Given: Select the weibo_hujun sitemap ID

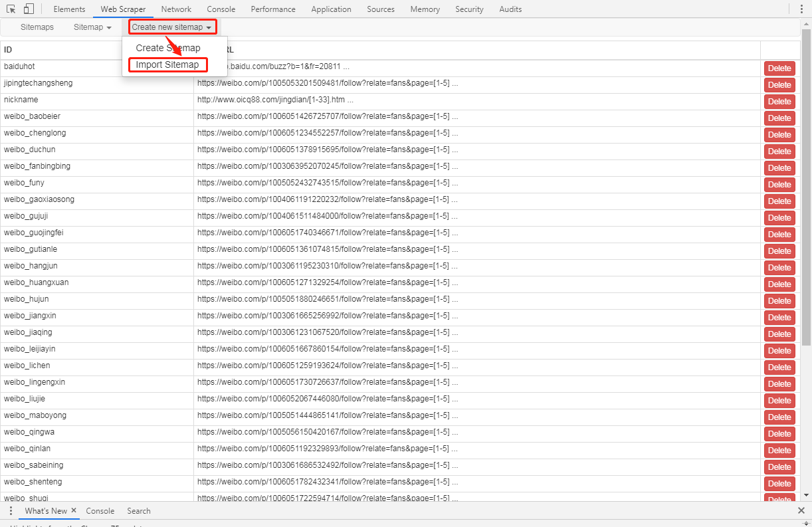Looking at the screenshot, I should 26,299.
